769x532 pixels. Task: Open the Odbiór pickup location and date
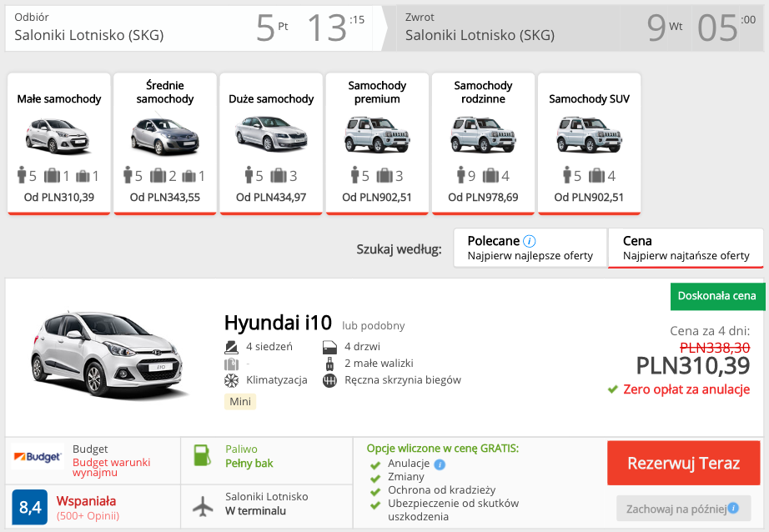[188, 28]
